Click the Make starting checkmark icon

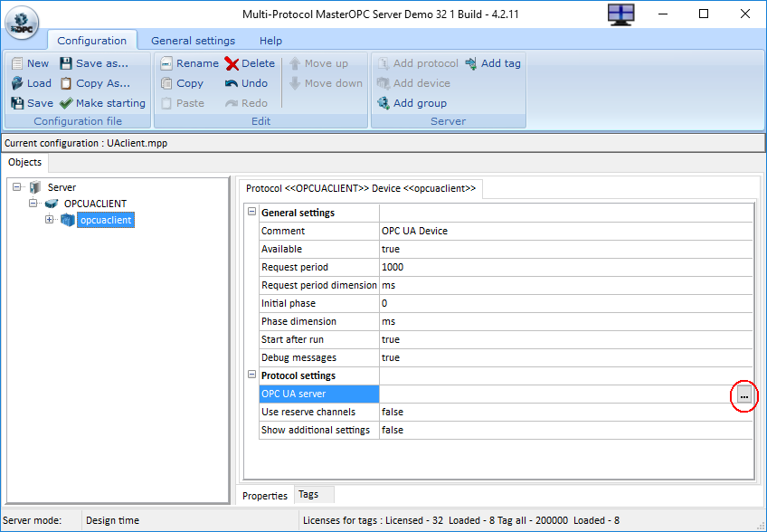tap(66, 103)
